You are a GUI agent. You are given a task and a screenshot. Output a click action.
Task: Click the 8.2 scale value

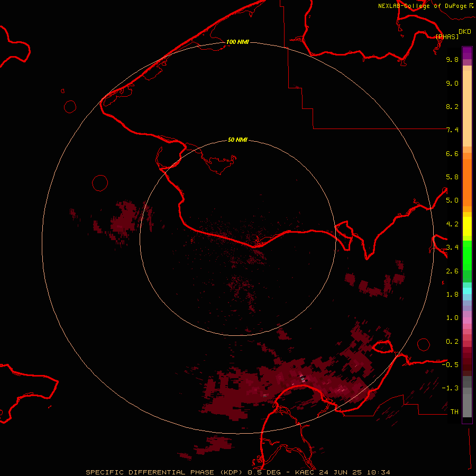[452, 106]
